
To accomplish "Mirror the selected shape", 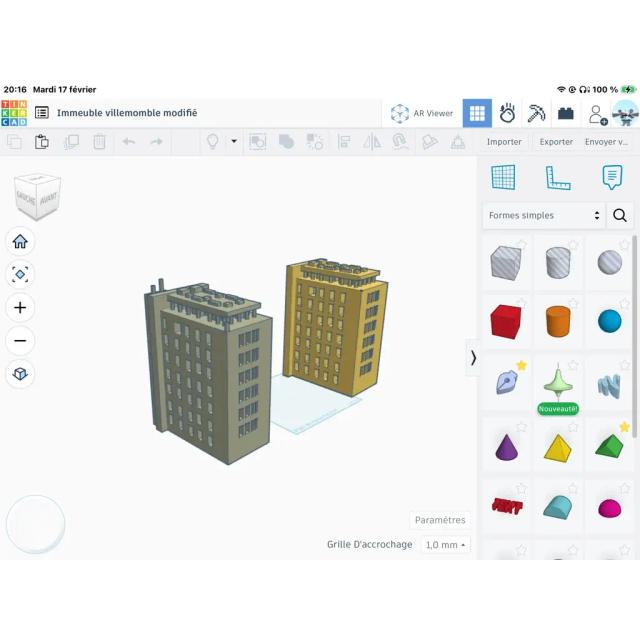I will coord(372,142).
